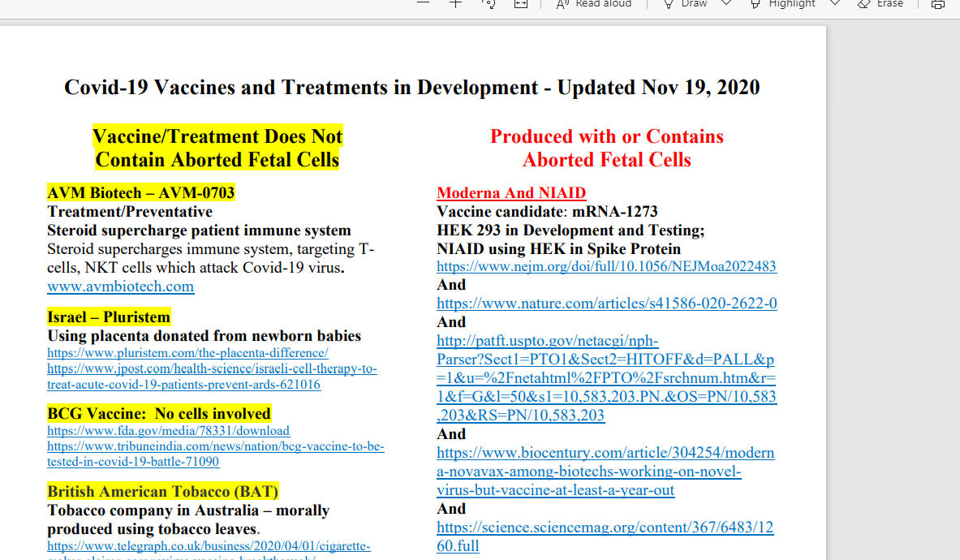Click 'Vaccine/Treatment Does Not Contain Aborted Fetal Cells' heading

(x=217, y=148)
